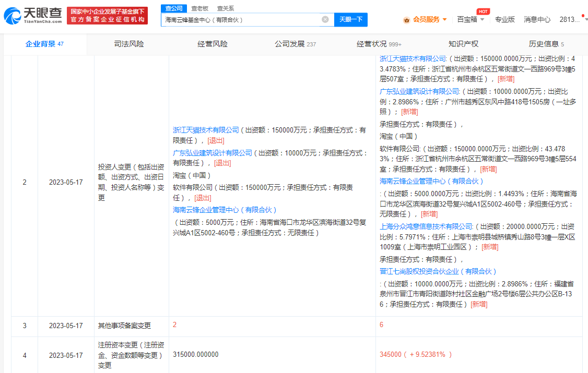Open the 会员服务 dropdown
The image size is (588, 373).
(429, 19)
